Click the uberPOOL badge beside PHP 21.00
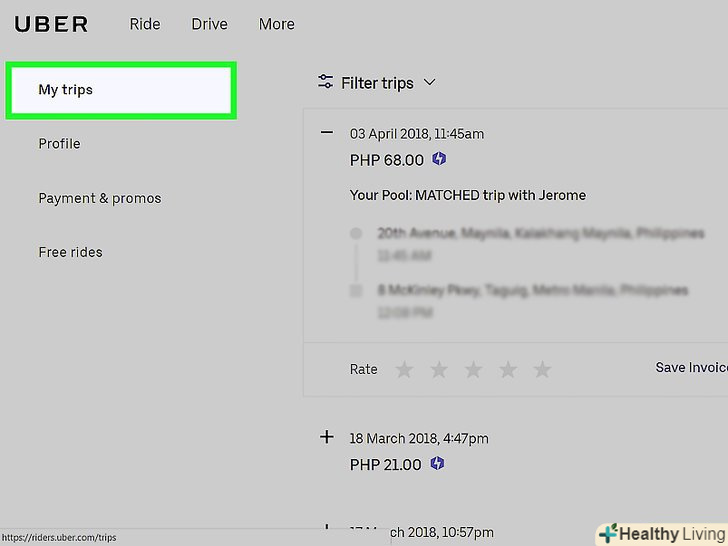 437,463
